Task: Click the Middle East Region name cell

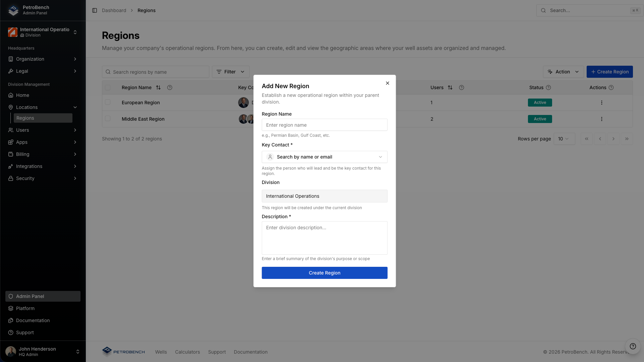Action: tap(143, 119)
